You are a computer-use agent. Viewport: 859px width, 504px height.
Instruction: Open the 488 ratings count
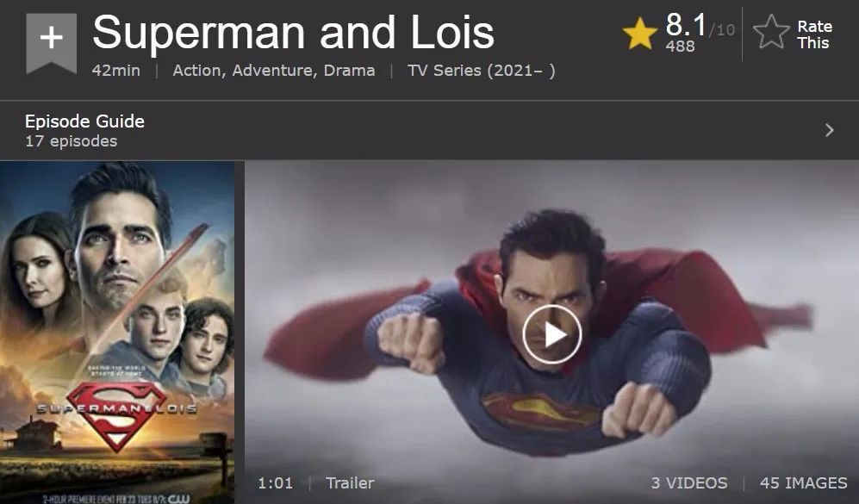pyautogui.click(x=681, y=46)
